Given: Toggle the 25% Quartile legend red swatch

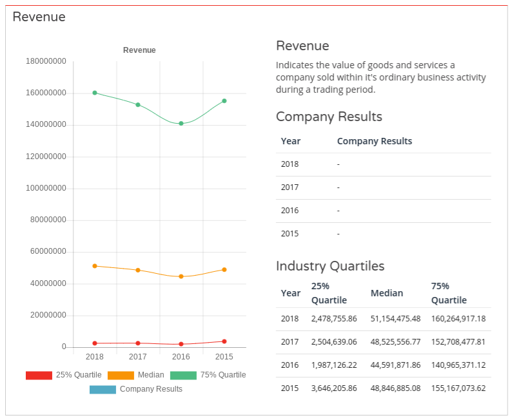Looking at the screenshot, I should click(x=39, y=375).
